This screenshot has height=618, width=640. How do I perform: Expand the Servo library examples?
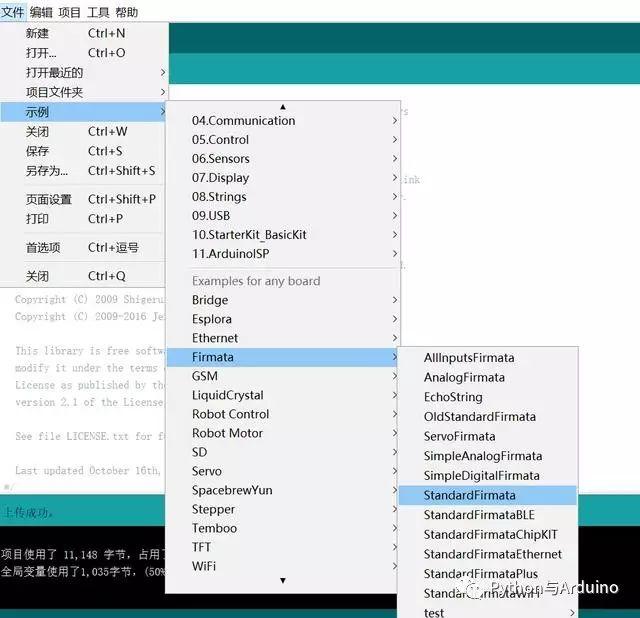point(283,471)
